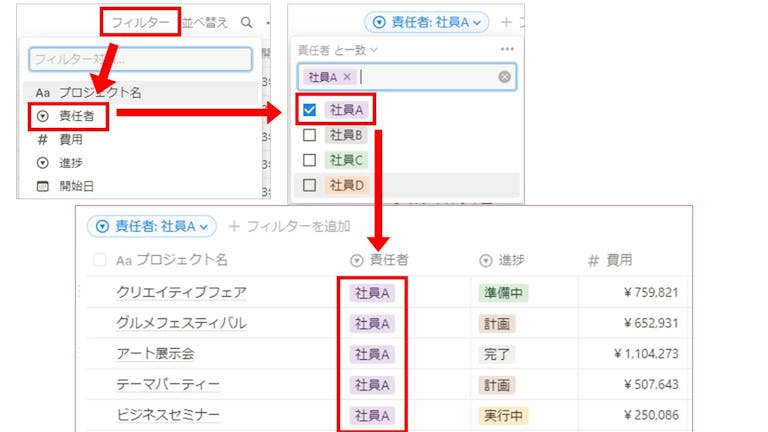
Task: Click 社員A tag in クリエイティブフェア row
Action: coord(372,293)
